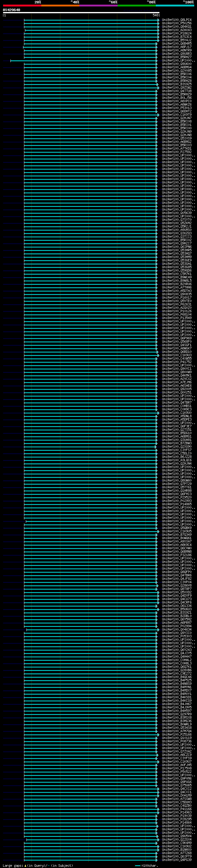Screen dimensions: 197x868
Task: Open hit UniRef100_Q84KQ1
Action: (176, 26)
